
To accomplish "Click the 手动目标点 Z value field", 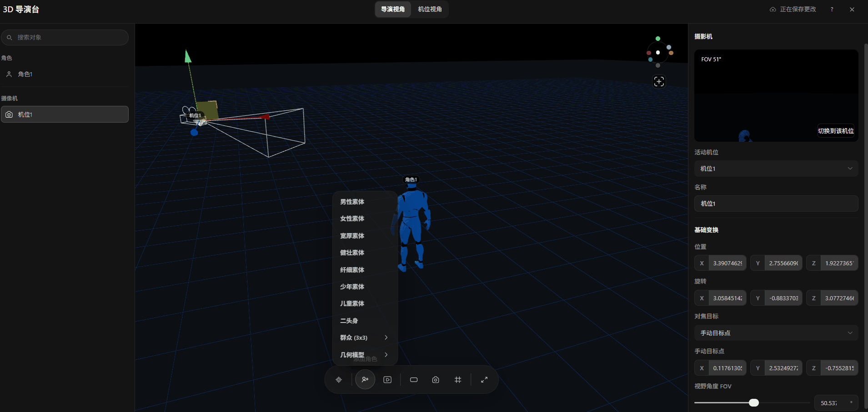I will 839,368.
